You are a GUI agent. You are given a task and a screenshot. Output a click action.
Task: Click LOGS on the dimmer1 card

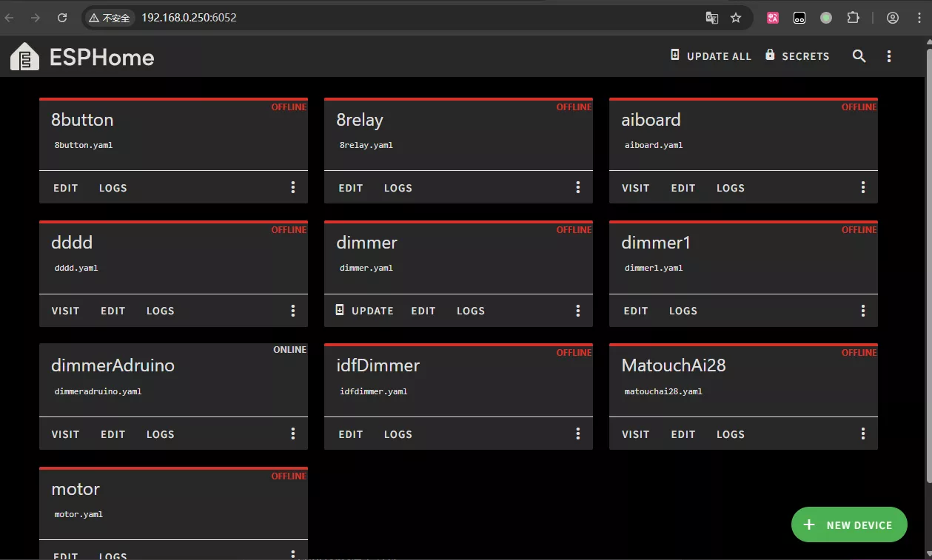[x=683, y=311]
